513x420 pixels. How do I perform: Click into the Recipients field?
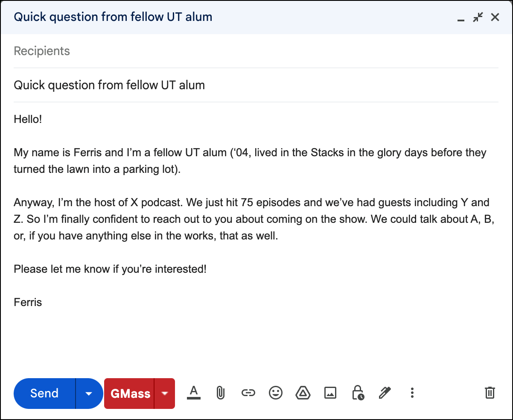click(256, 51)
